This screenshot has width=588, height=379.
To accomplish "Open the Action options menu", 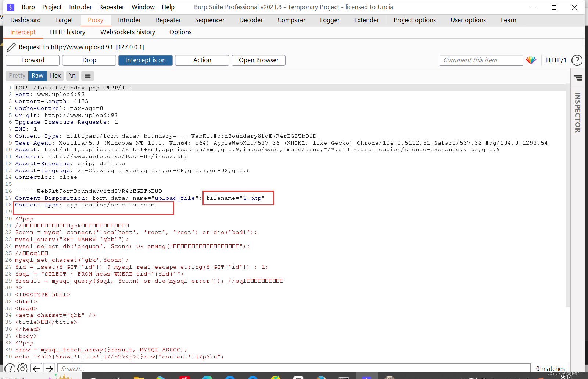I will [202, 60].
